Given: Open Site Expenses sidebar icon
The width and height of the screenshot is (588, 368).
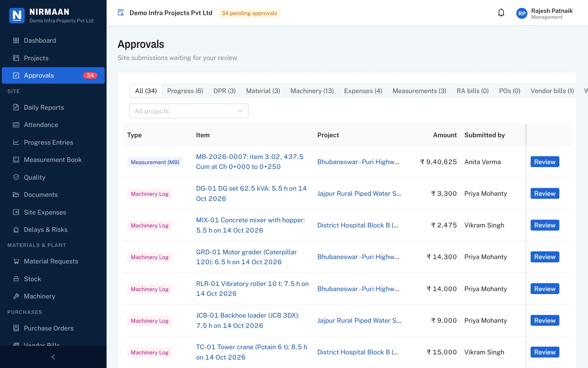Looking at the screenshot, I should point(16,212).
